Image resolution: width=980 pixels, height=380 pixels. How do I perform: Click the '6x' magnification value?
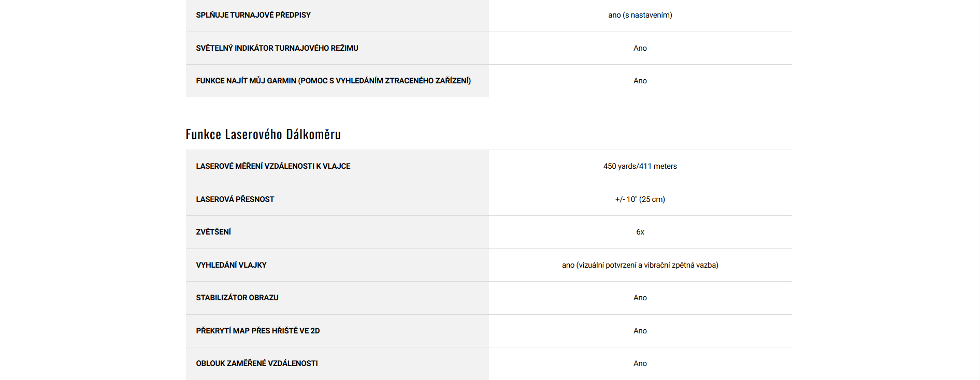click(x=640, y=232)
